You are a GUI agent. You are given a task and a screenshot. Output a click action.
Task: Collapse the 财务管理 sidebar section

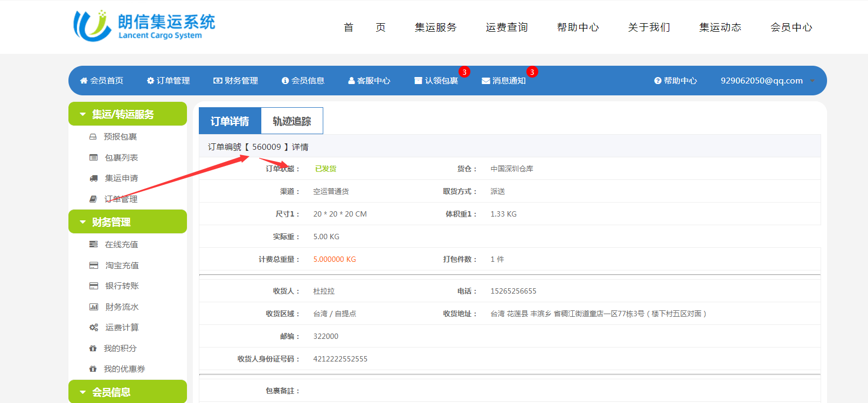click(127, 222)
